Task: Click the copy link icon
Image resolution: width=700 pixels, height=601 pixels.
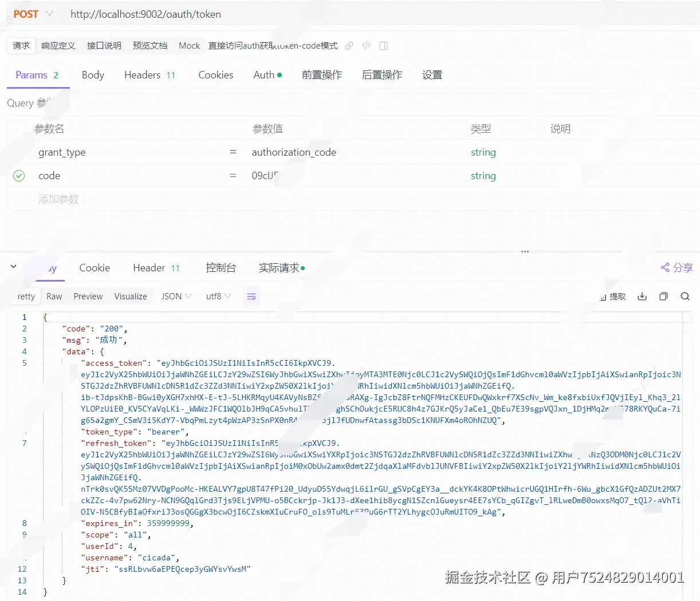Action: pyautogui.click(x=349, y=46)
